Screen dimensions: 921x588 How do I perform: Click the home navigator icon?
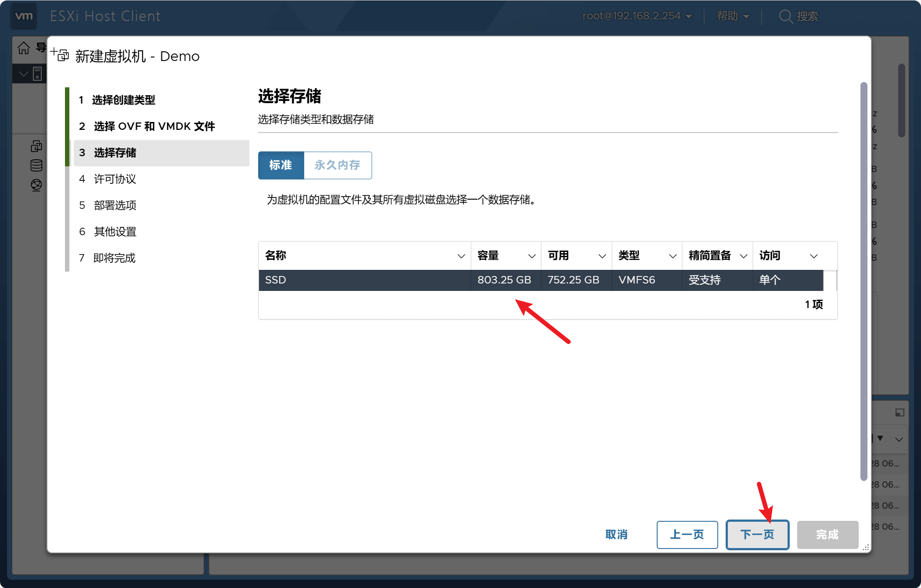24,48
